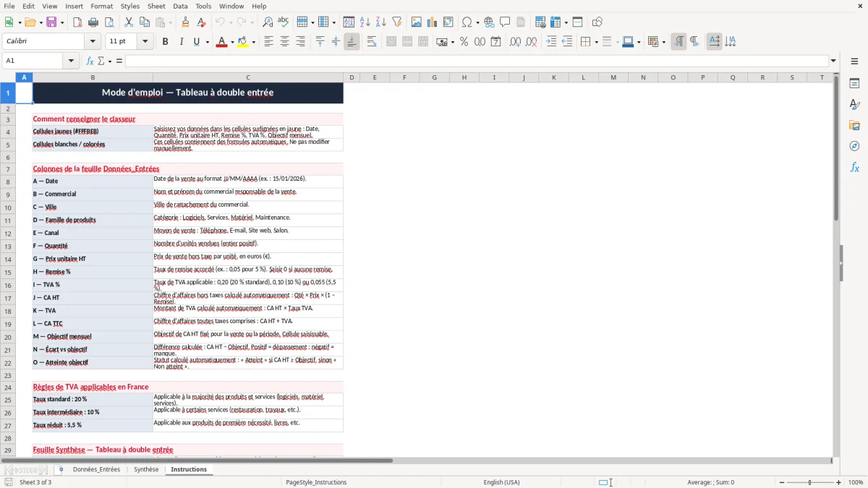Expand the Font Size dropdown
The width and height of the screenshot is (868, 488).
145,42
